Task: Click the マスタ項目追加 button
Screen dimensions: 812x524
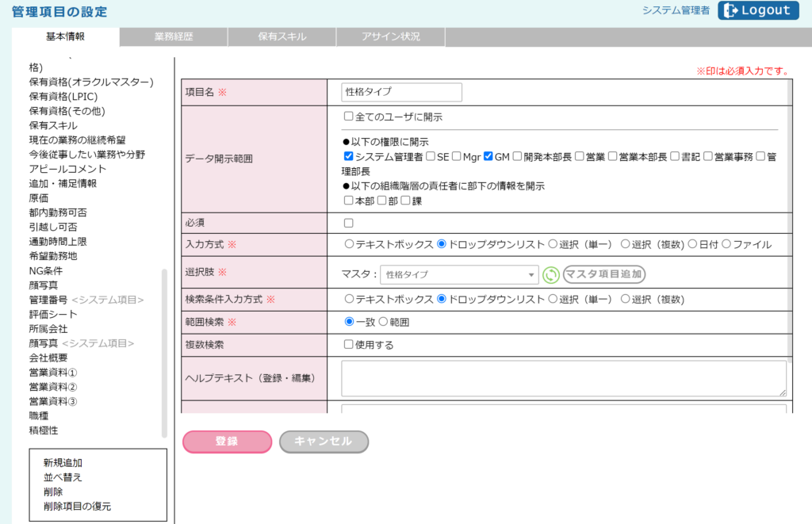Action: [x=604, y=274]
